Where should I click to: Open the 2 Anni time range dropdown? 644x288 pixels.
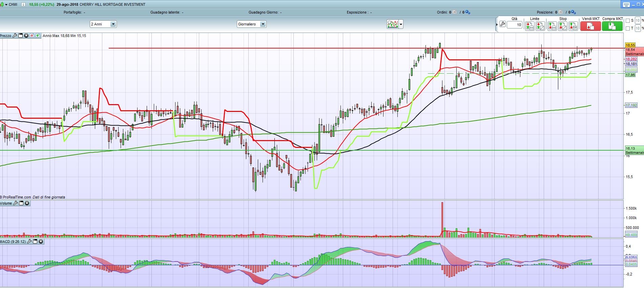click(x=103, y=24)
